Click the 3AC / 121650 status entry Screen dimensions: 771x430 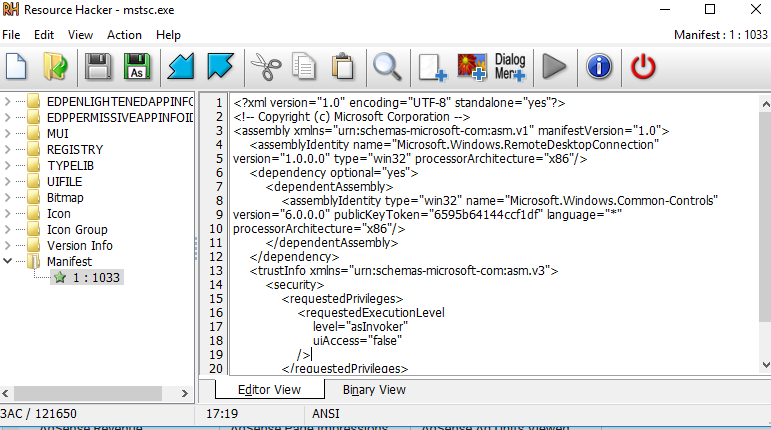pyautogui.click(x=38, y=414)
